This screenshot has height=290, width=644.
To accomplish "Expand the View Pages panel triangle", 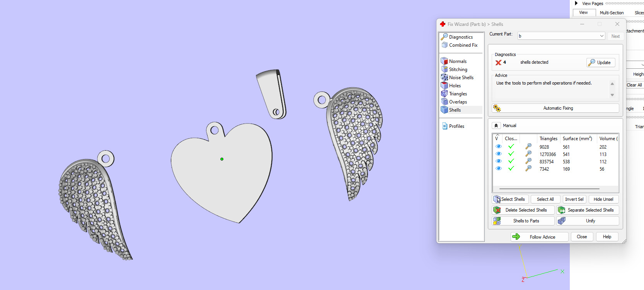I will [x=576, y=3].
